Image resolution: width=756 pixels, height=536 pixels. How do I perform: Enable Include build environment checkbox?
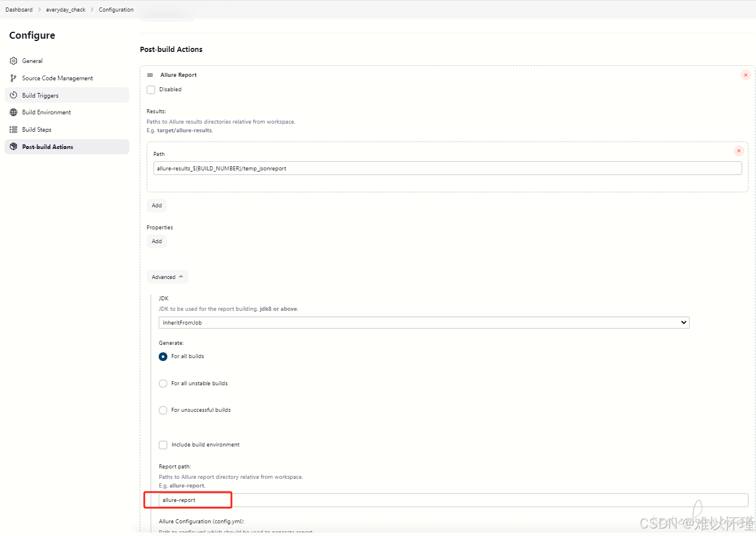tap(163, 445)
